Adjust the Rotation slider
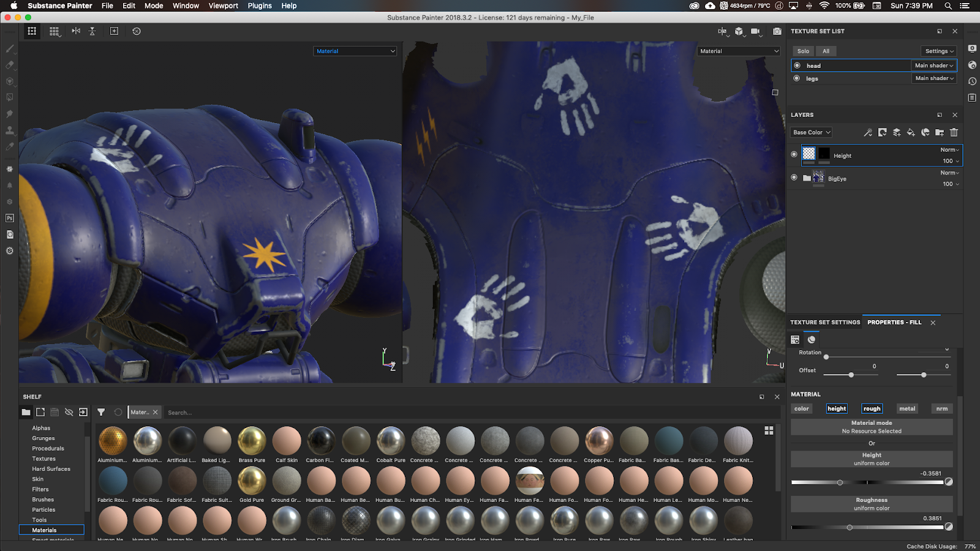Screen dimensions: 980x551 click(887, 356)
